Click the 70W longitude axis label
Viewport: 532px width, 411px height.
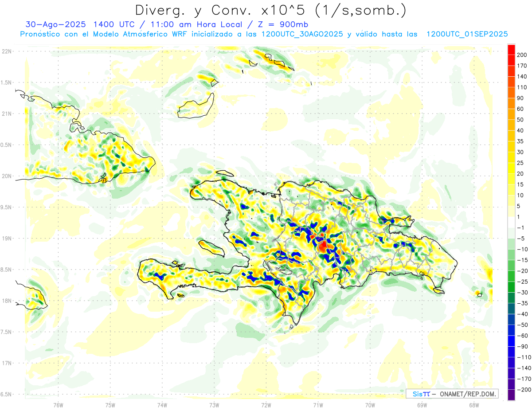click(x=370, y=405)
